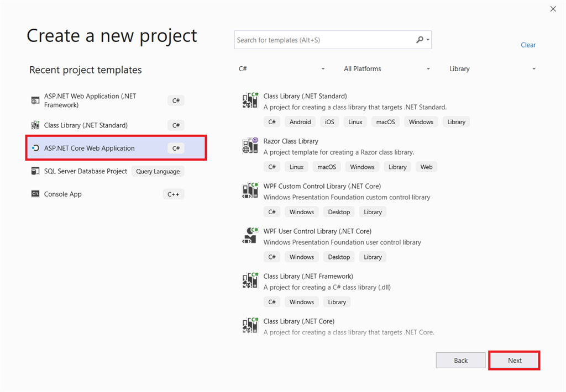
Task: Click the Next button
Action: (514, 360)
